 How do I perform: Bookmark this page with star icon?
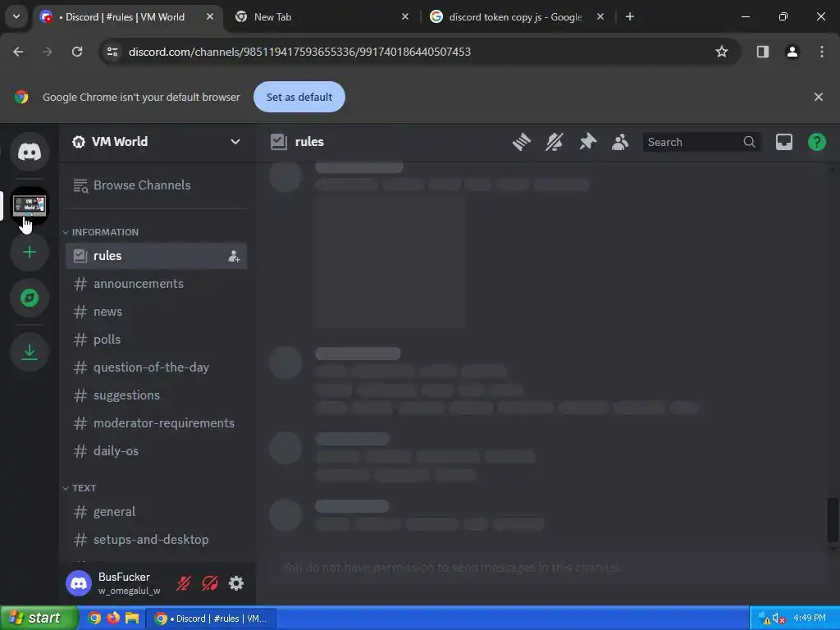tap(722, 52)
